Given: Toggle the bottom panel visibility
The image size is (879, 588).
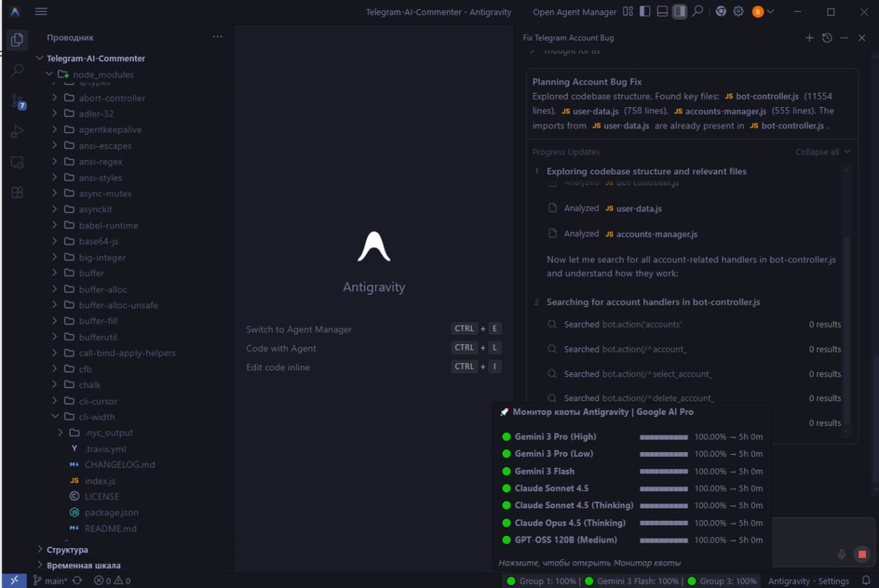Looking at the screenshot, I should tap(662, 12).
